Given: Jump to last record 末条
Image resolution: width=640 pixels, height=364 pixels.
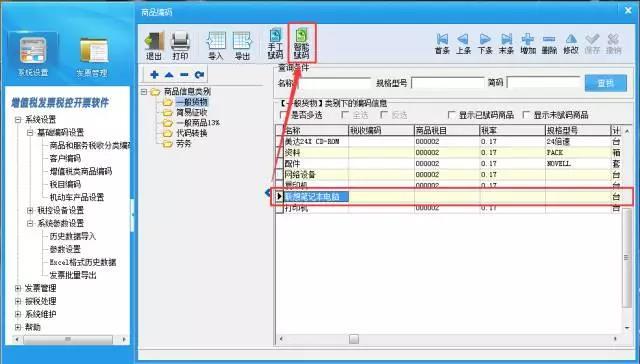Looking at the screenshot, I should [x=507, y=44].
